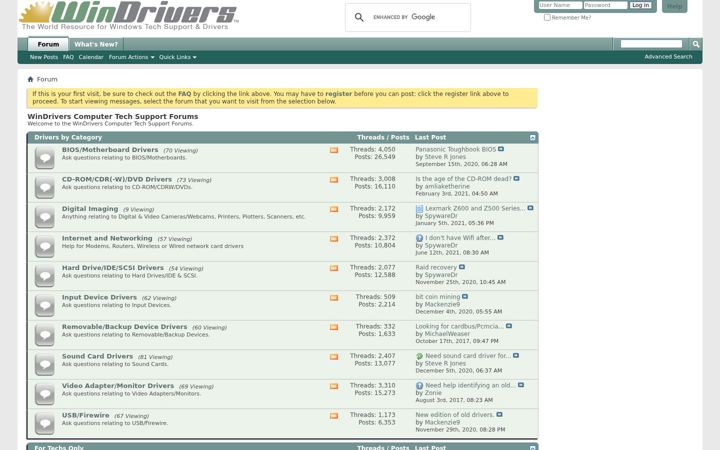Screen dimensions: 720x450
Task: Go to last post icon for Lexmark Z600 thread
Action: [530, 208]
